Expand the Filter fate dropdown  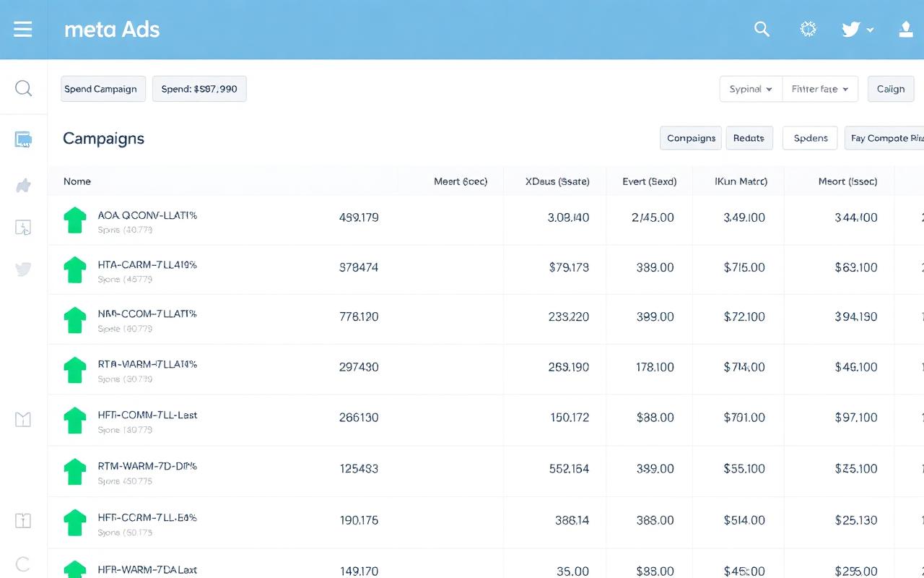(819, 88)
